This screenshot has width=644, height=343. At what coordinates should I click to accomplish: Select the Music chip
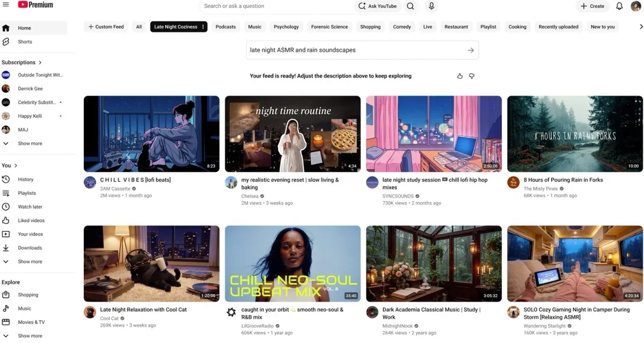coord(255,27)
